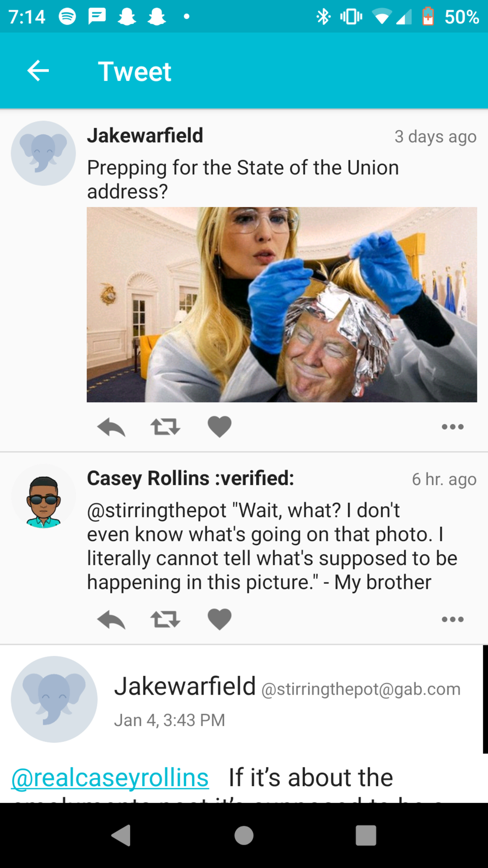This screenshot has height=868, width=488.
Task: Enlarge the hair-foil photo attachment
Action: [282, 304]
